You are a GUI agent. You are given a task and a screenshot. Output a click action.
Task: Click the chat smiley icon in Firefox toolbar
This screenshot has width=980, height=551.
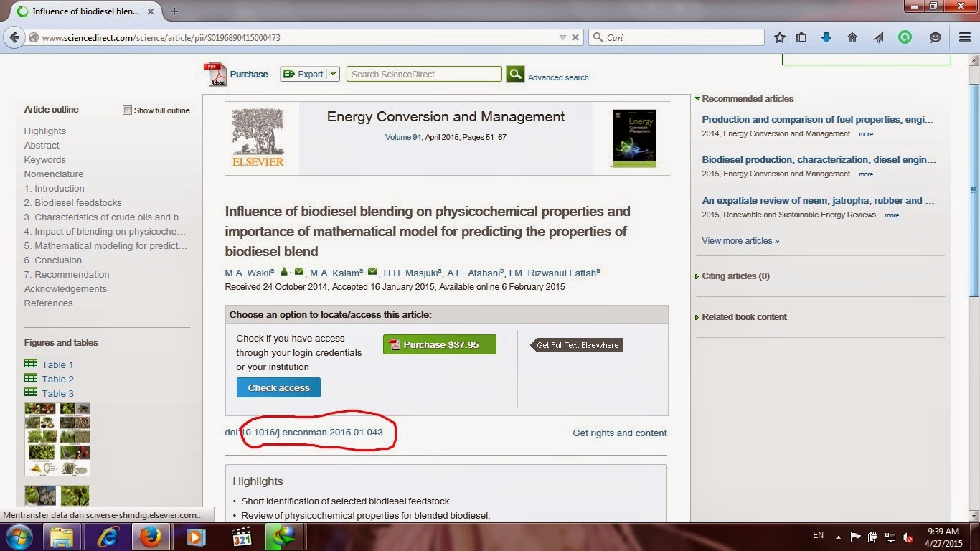click(x=936, y=37)
